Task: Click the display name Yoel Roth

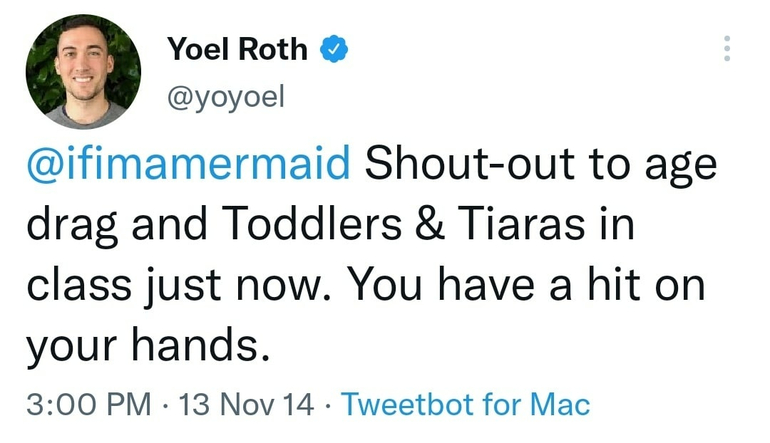Action: click(x=238, y=47)
